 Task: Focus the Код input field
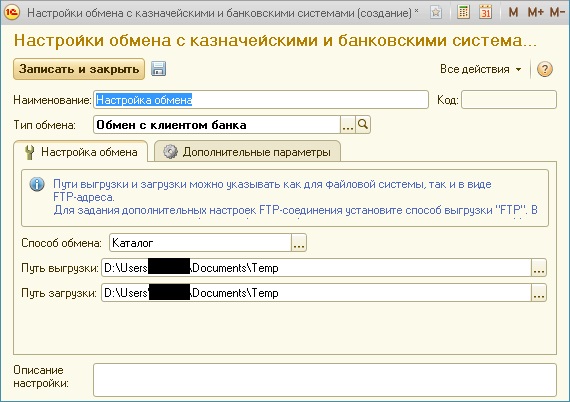(509, 100)
